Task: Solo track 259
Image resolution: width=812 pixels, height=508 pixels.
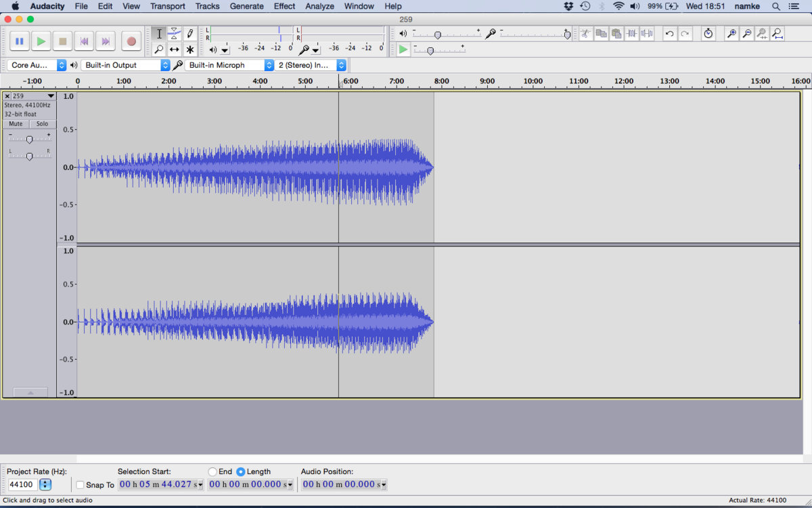Action: 43,124
